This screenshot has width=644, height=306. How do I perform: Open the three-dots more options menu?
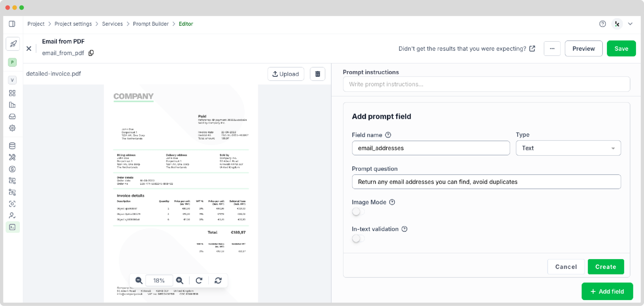[x=552, y=48]
